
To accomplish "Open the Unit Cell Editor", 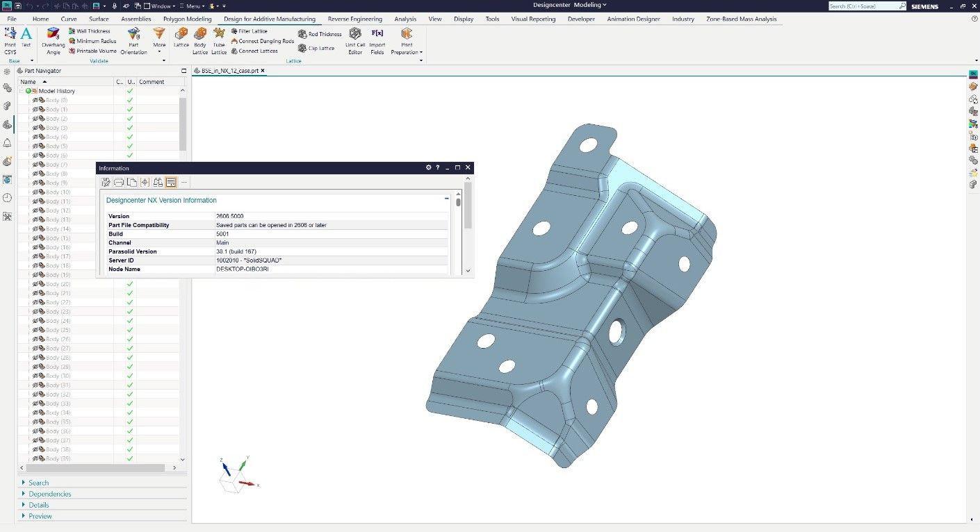I will [355, 40].
